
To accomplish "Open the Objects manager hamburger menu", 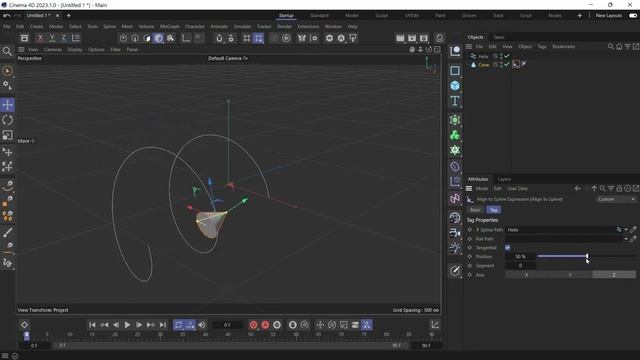I will [469, 47].
